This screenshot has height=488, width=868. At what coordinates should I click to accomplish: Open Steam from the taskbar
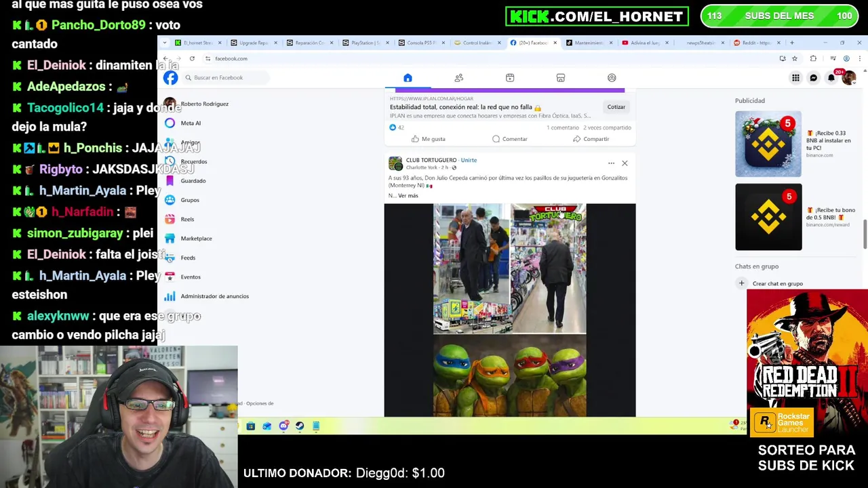point(300,426)
